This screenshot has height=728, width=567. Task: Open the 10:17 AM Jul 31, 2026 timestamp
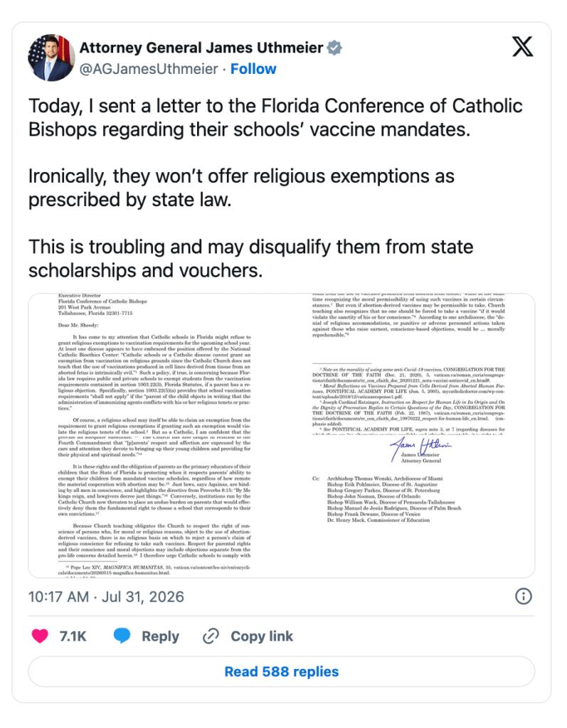[x=106, y=596]
